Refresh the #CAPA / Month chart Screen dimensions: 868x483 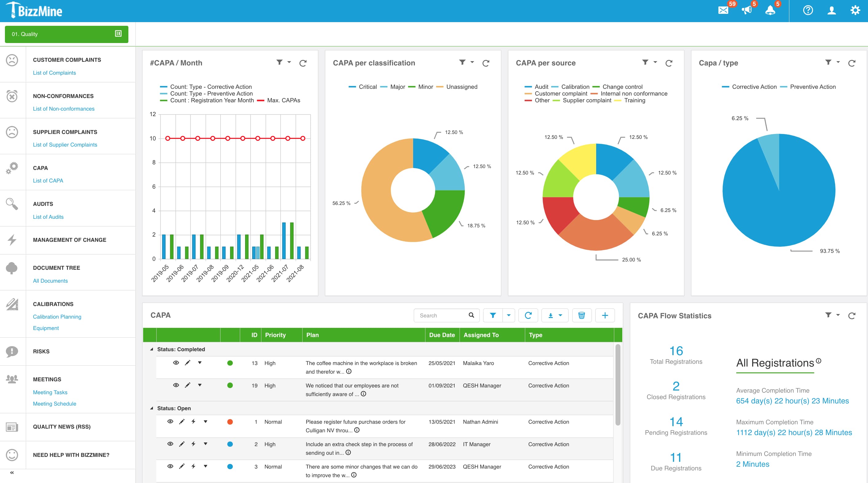click(x=303, y=63)
